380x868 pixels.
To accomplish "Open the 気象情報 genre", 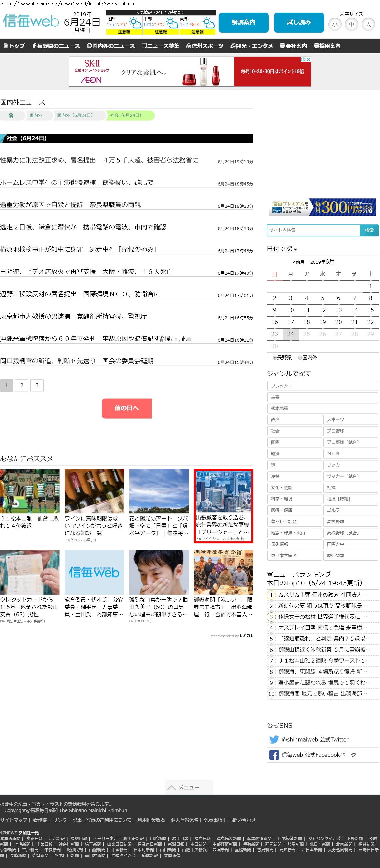I will (x=294, y=544).
